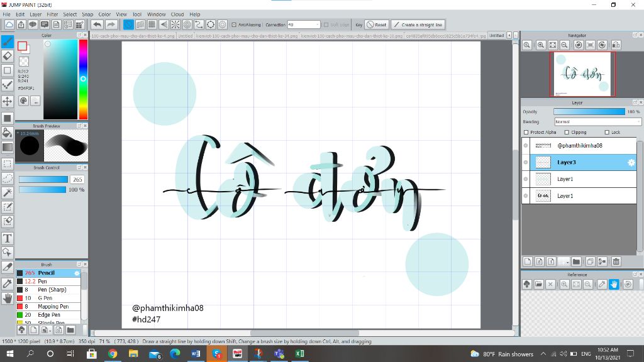644x362 pixels.
Task: Open the Cloud menu
Action: tap(177, 14)
